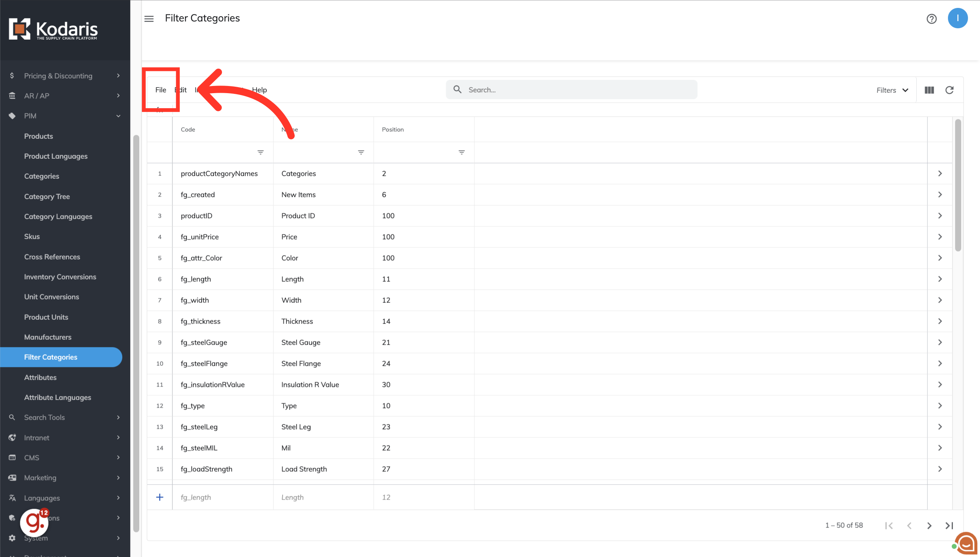
Task: Expand the Filters dropdown
Action: coord(892,90)
